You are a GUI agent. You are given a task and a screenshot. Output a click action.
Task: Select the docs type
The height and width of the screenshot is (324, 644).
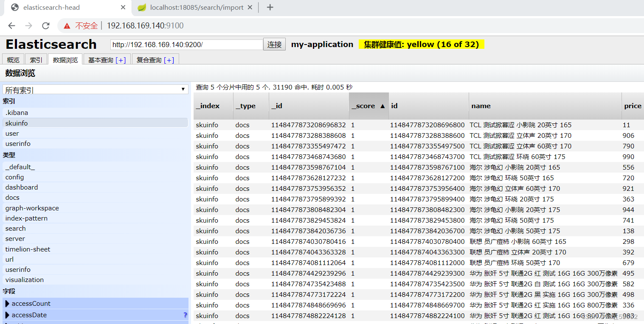tap(96, 198)
